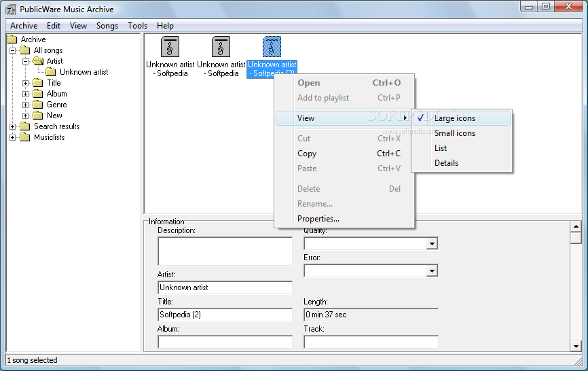Click the Length field showing 0 min 37 sec
Viewport: 588px width, 371px height.
[x=371, y=315]
